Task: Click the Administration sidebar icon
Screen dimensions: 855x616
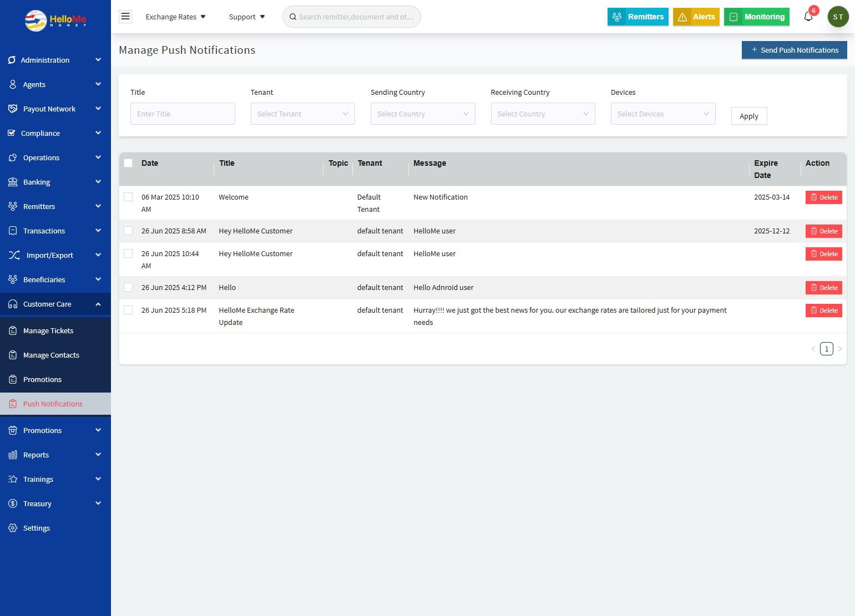Action: click(x=12, y=60)
